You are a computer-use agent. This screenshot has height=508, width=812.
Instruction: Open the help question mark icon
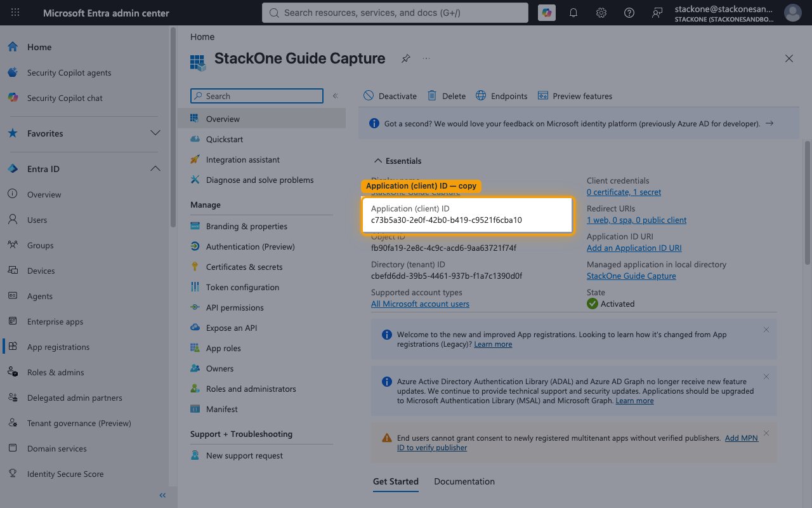click(x=629, y=13)
